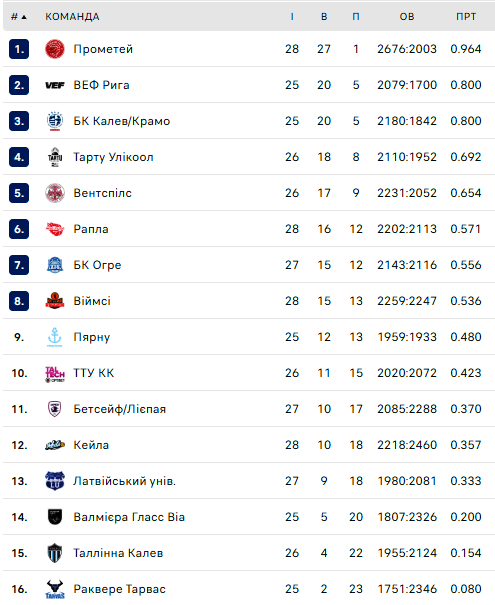Click the Тарту Улікоол team logo
The image size is (495, 605).
[x=55, y=157]
